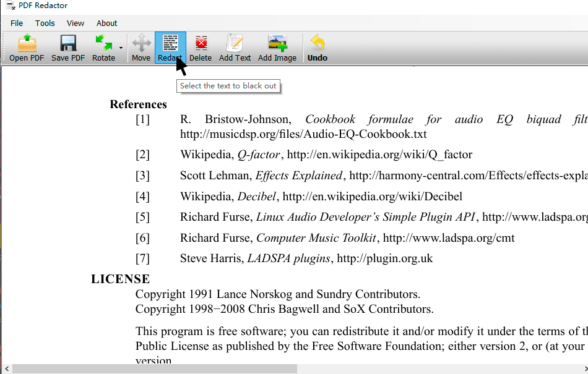Click the Add Image tool
Viewport: 588px width, 374px height.
point(277,48)
